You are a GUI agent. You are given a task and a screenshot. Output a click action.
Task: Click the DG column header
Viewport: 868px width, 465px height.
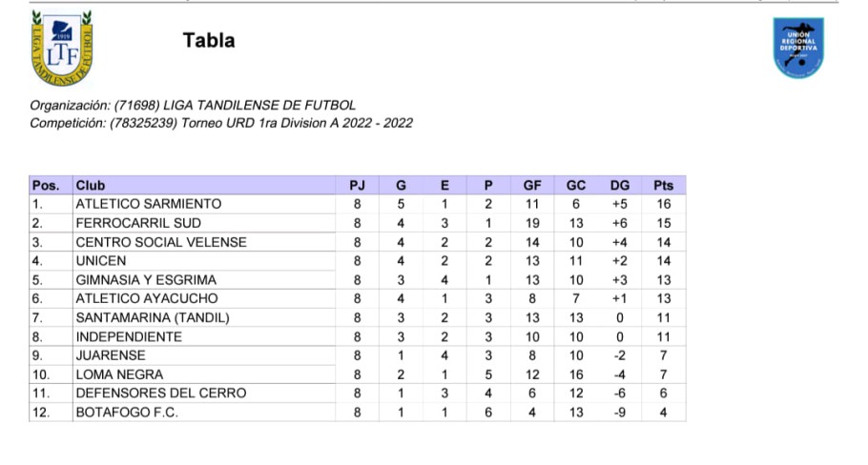(619, 185)
